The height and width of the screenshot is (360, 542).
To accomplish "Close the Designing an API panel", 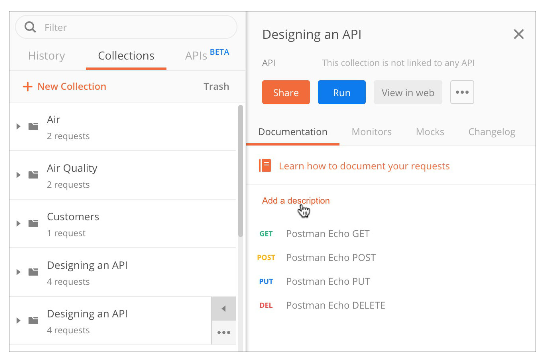I will point(518,34).
